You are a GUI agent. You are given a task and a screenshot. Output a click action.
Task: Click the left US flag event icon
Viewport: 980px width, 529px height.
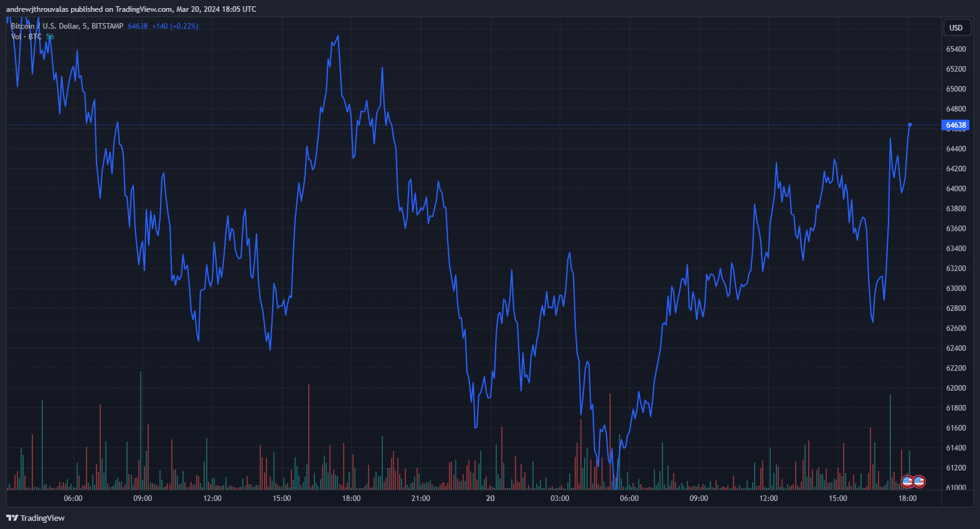tap(907, 481)
